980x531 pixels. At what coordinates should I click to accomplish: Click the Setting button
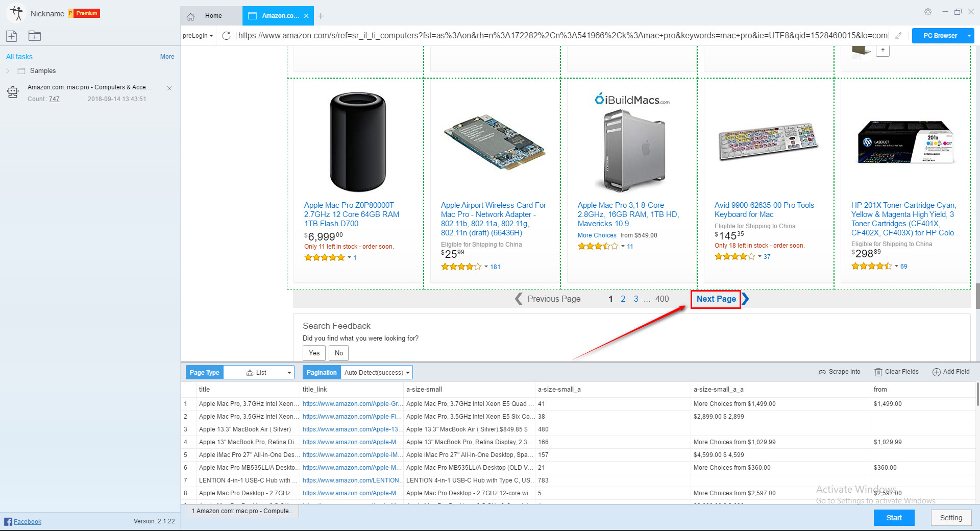click(x=951, y=518)
